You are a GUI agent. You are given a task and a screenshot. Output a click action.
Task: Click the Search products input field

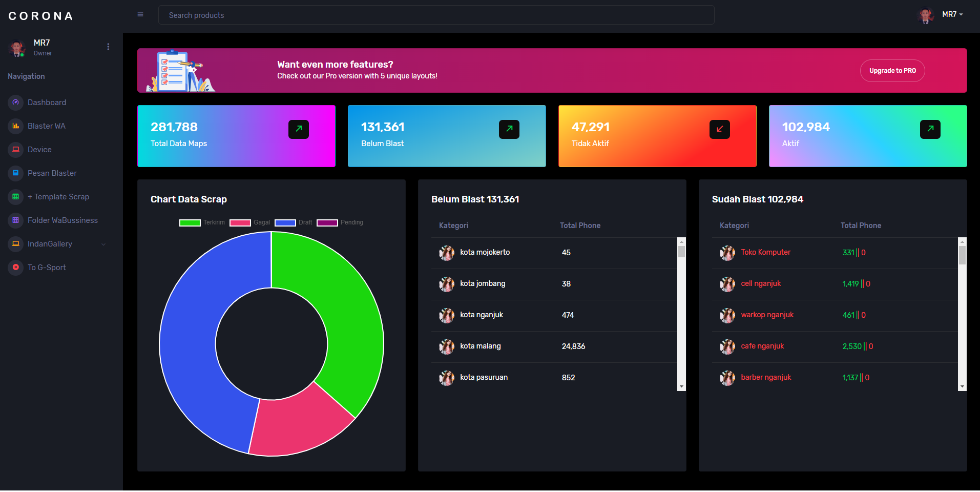[436, 15]
